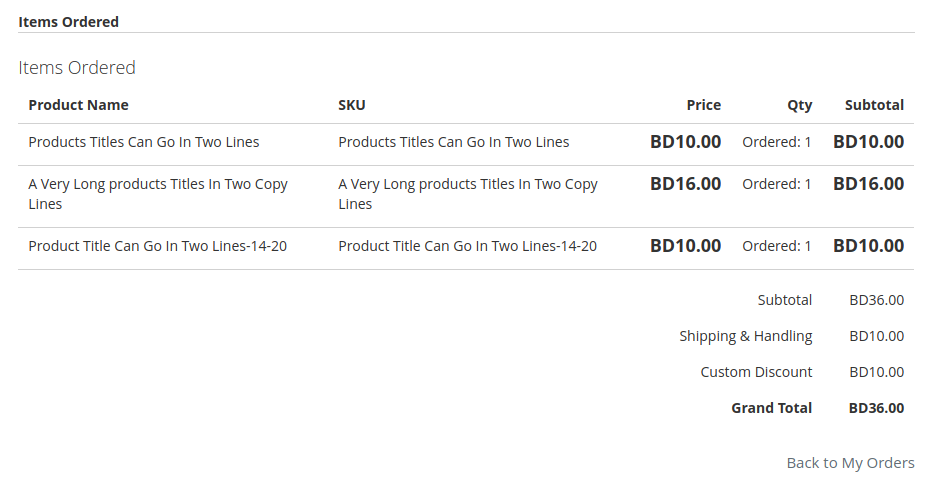The height and width of the screenshot is (477, 949).
Task: Select product name Product Title Can Go In Two Lines-14-20
Action: point(157,246)
